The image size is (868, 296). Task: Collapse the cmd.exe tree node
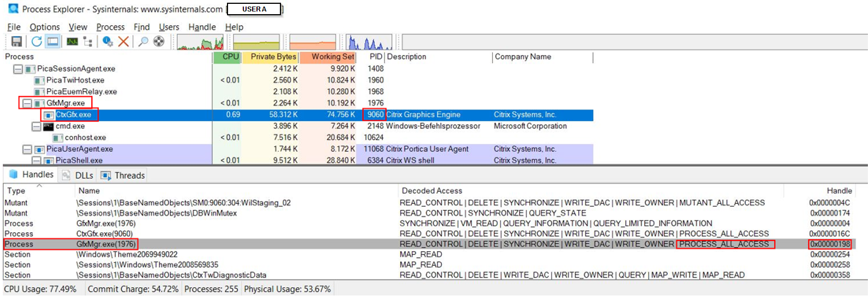tap(37, 126)
